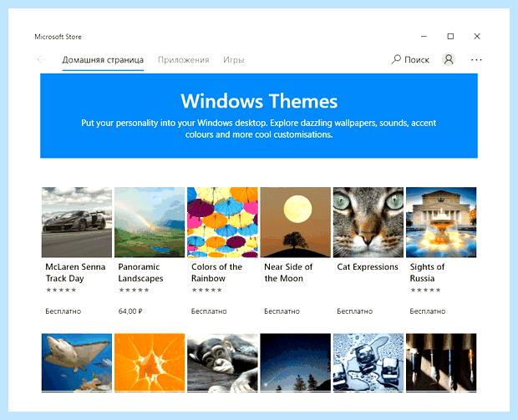Go back with the back arrow
This screenshot has height=420, width=518.
41,60
